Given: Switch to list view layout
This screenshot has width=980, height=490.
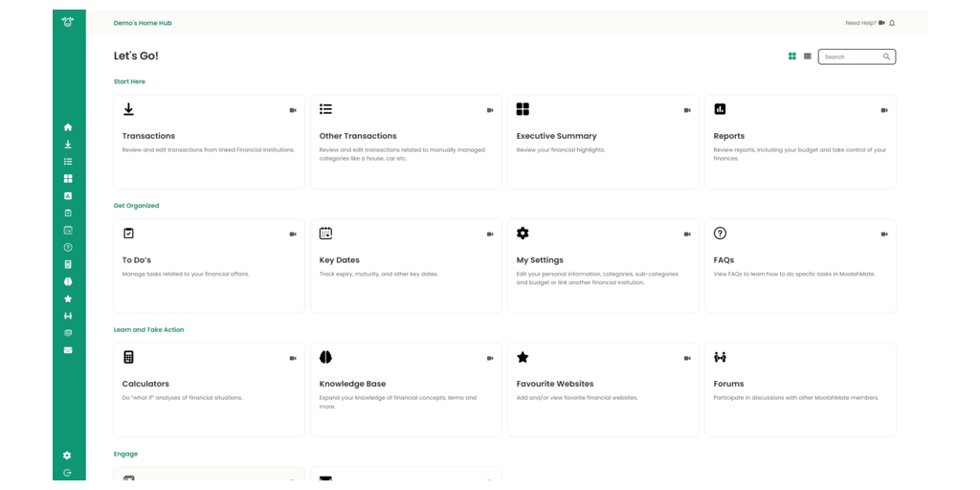Looking at the screenshot, I should (x=808, y=56).
